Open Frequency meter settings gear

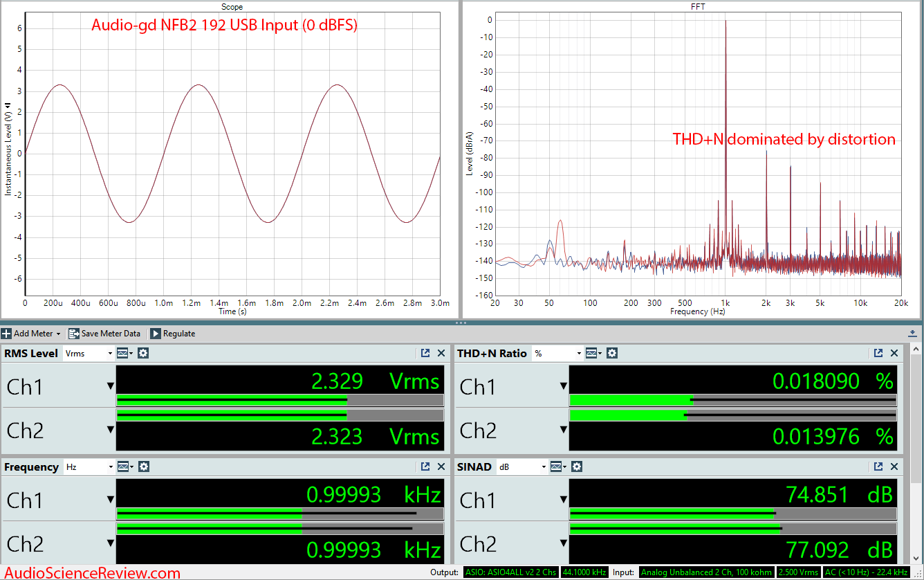[143, 466]
